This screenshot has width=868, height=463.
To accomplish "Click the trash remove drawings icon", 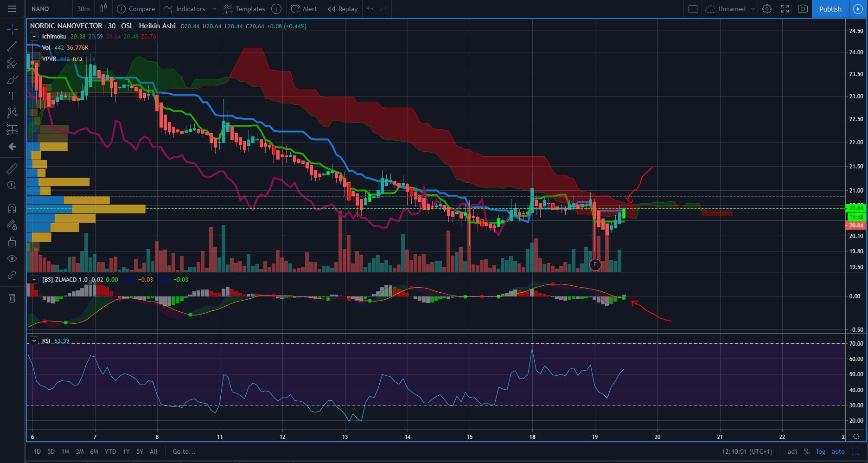I will click(12, 298).
